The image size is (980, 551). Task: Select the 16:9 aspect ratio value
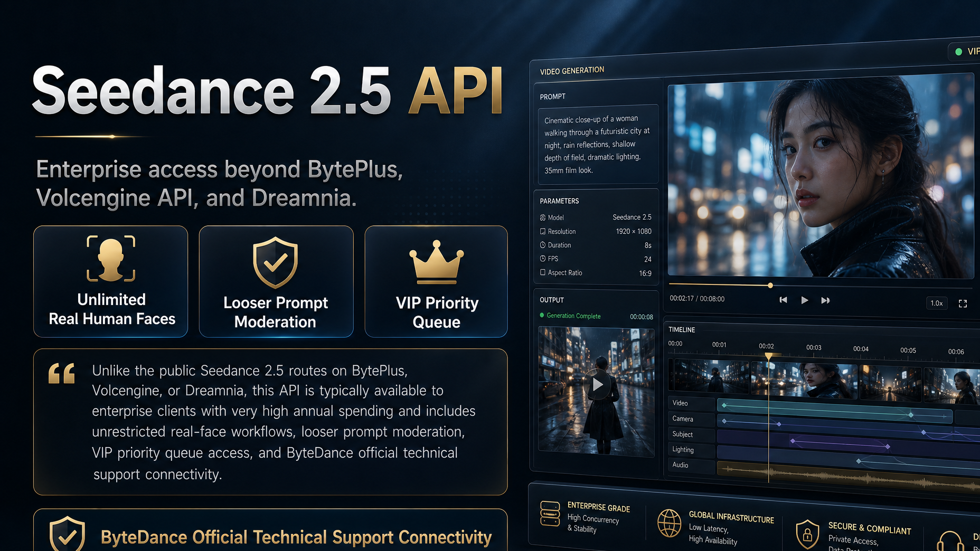(x=645, y=273)
